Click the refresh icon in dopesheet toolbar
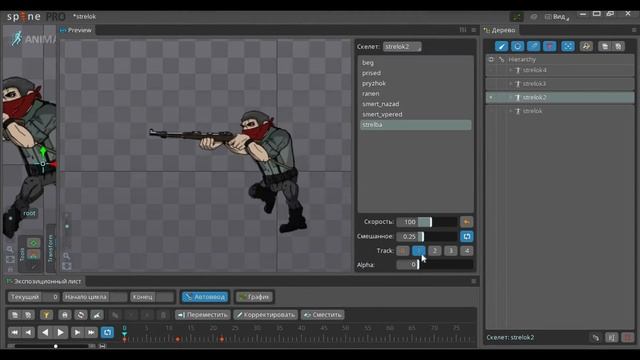640x360 pixels. tap(81, 315)
